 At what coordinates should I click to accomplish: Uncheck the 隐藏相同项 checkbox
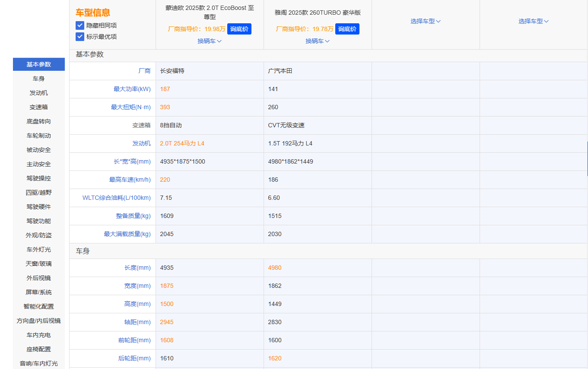click(80, 25)
